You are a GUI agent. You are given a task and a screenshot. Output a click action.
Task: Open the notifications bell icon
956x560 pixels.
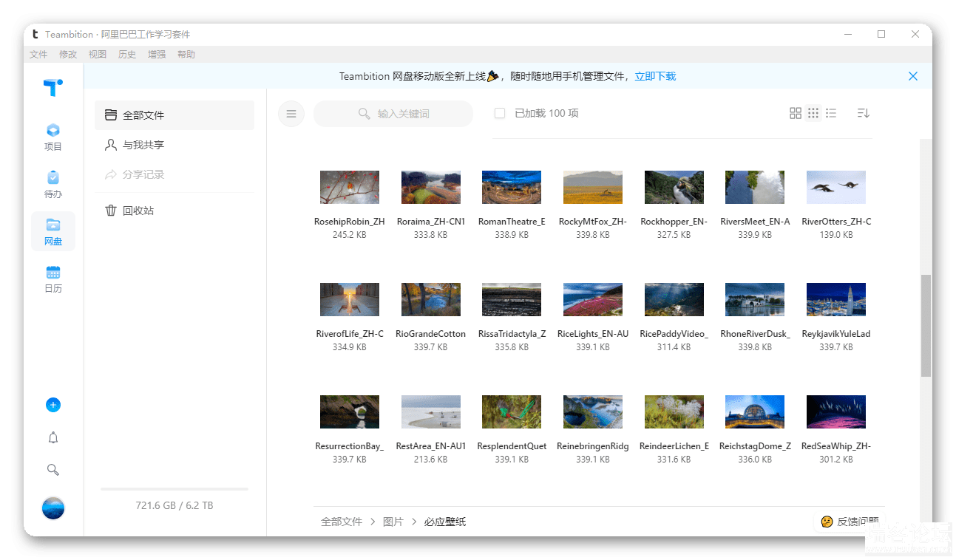click(53, 437)
